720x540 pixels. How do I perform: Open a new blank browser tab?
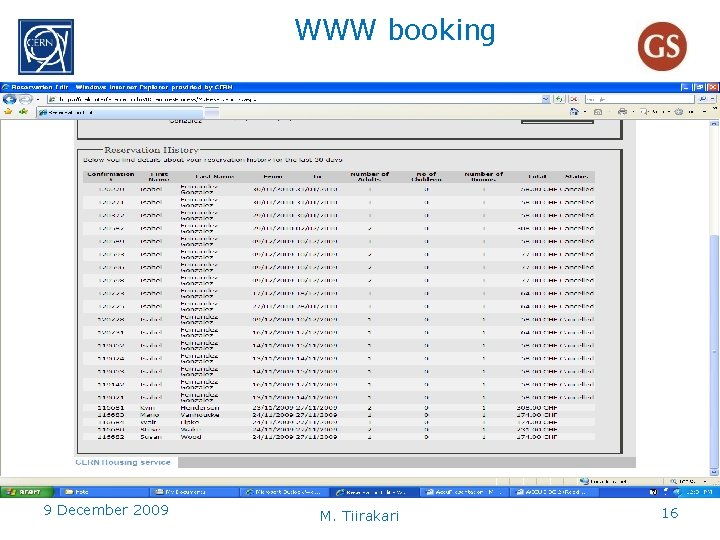coord(212,112)
